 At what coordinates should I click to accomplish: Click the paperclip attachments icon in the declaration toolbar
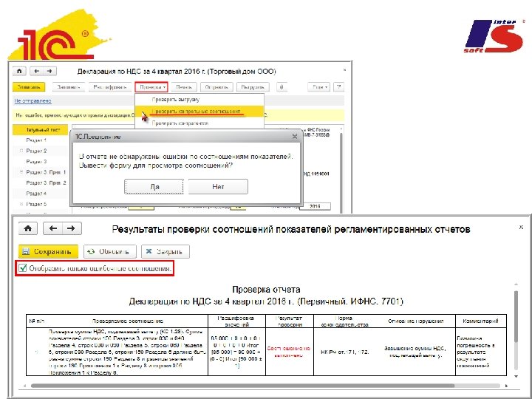[x=282, y=87]
